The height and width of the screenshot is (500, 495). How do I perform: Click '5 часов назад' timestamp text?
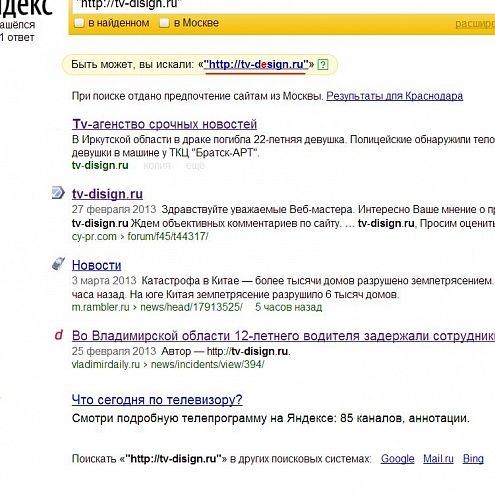coord(289,307)
